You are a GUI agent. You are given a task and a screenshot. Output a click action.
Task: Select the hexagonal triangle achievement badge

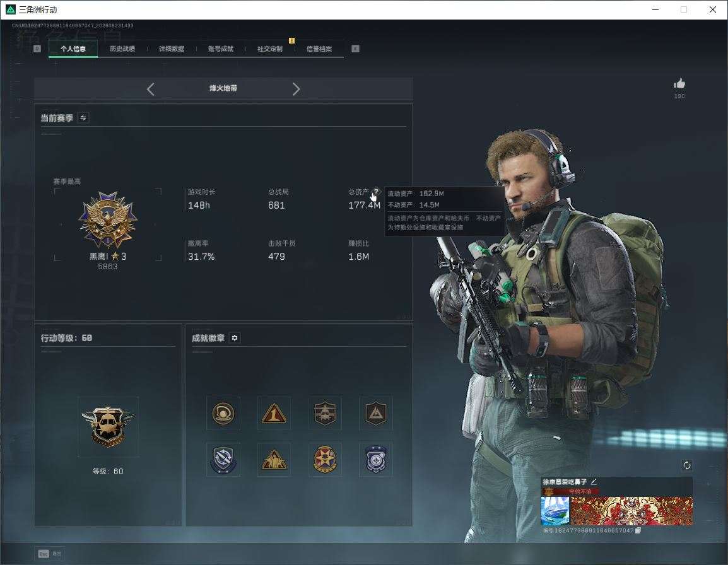coord(375,413)
